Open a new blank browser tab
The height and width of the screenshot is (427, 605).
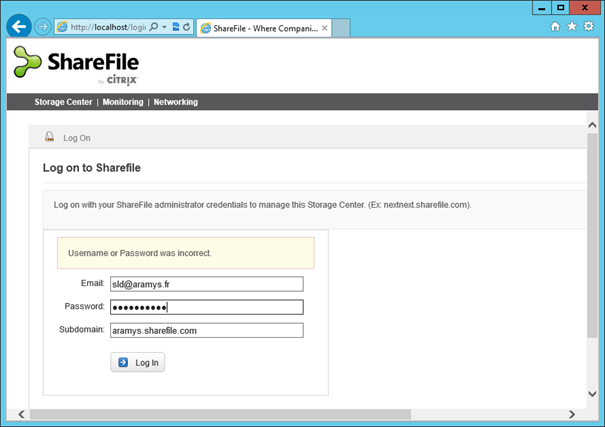(x=341, y=28)
